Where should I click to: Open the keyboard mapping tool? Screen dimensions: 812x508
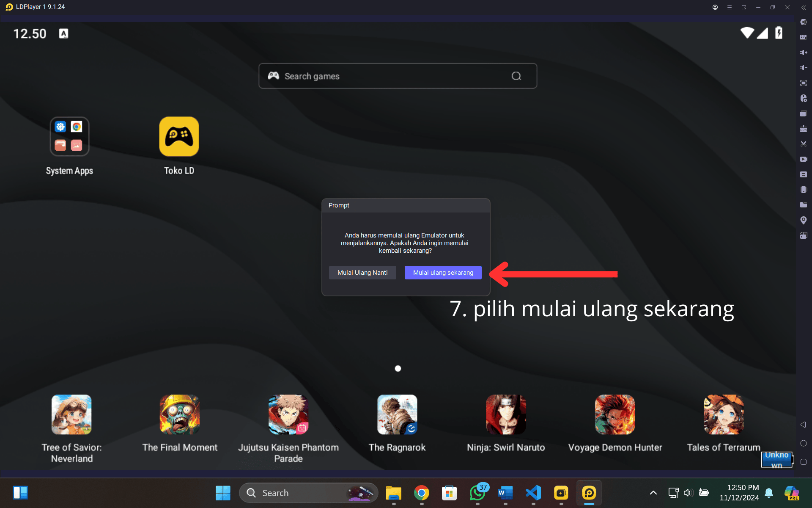click(x=804, y=38)
